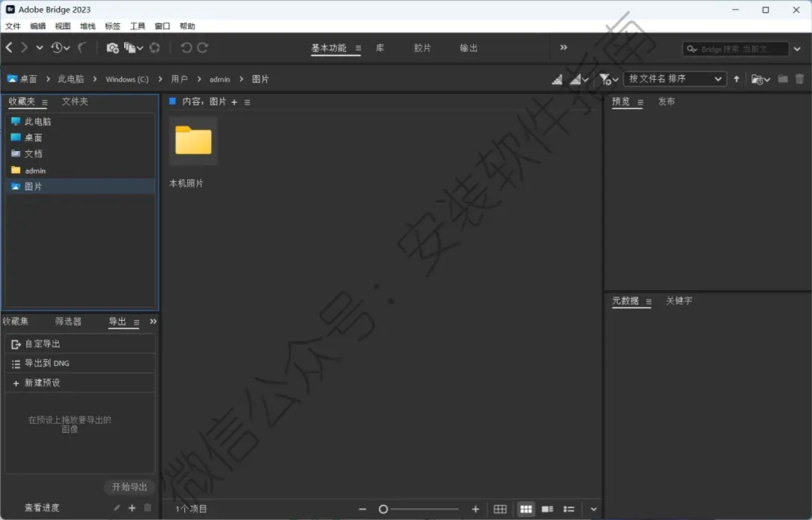Open recent file folder icon dropdown
The height and width of the screenshot is (520, 812).
point(761,79)
